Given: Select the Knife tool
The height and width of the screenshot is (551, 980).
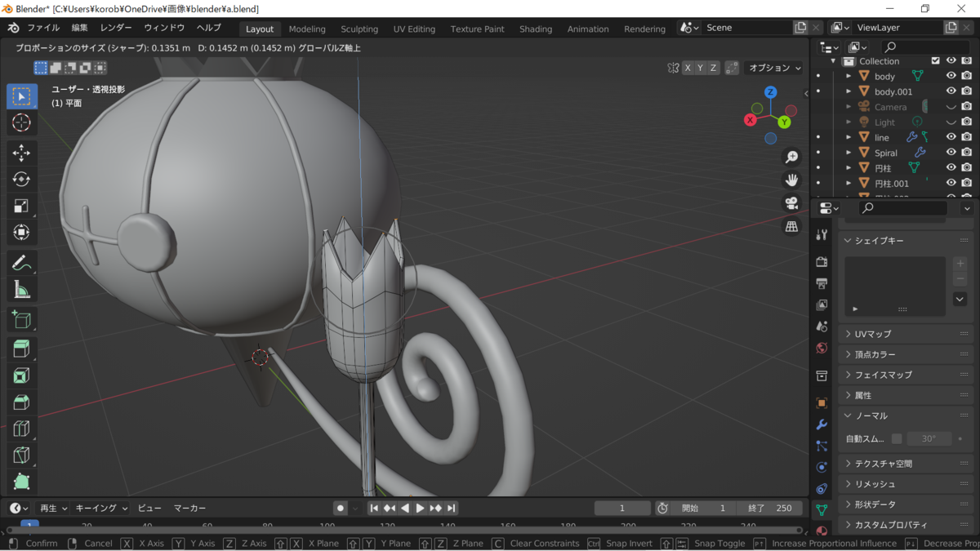Looking at the screenshot, I should point(22,455).
